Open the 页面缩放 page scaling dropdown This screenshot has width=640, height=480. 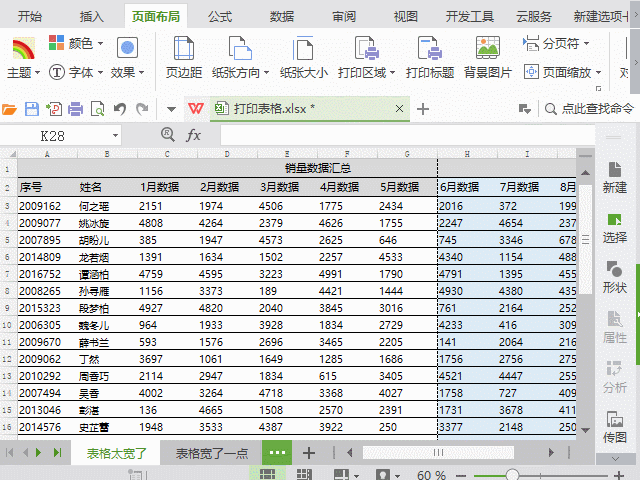(563, 73)
